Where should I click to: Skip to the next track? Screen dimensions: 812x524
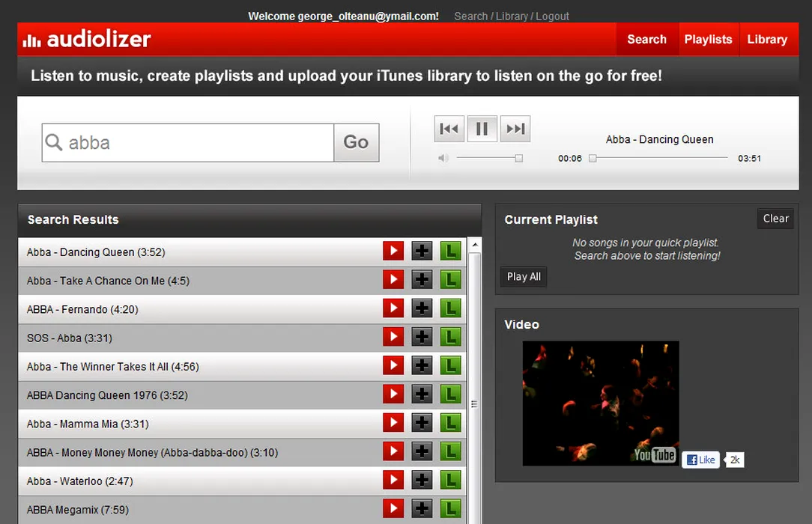click(x=515, y=129)
